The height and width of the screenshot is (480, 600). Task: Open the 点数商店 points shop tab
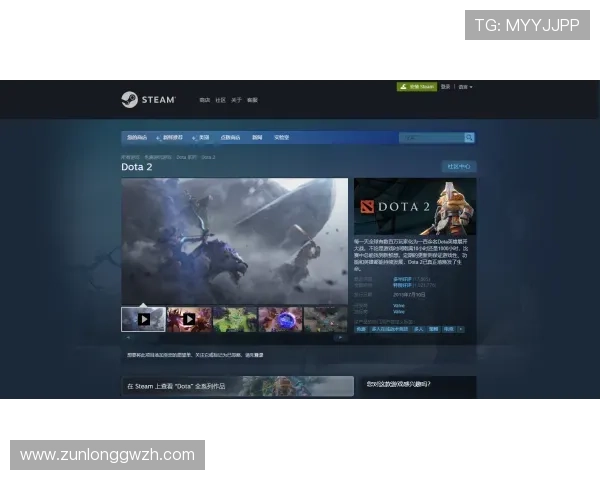[x=230, y=137]
